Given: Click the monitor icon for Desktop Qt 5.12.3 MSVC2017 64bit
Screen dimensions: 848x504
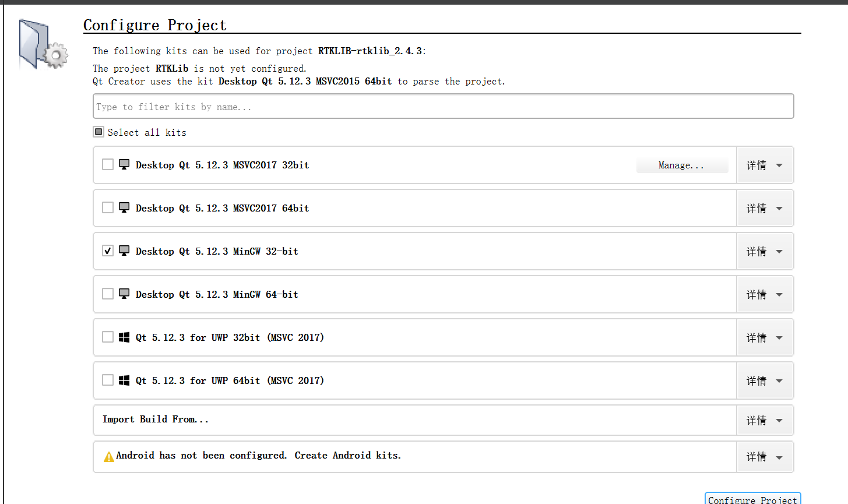Looking at the screenshot, I should click(x=124, y=207).
